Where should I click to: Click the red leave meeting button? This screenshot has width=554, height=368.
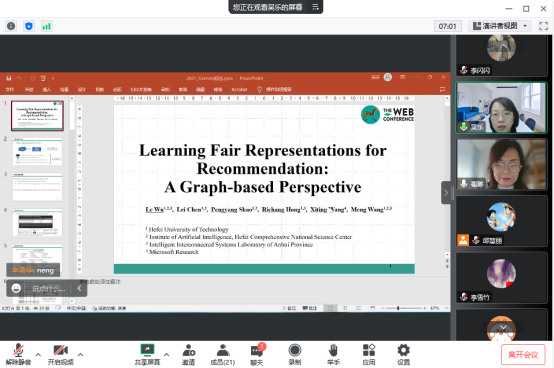(523, 355)
